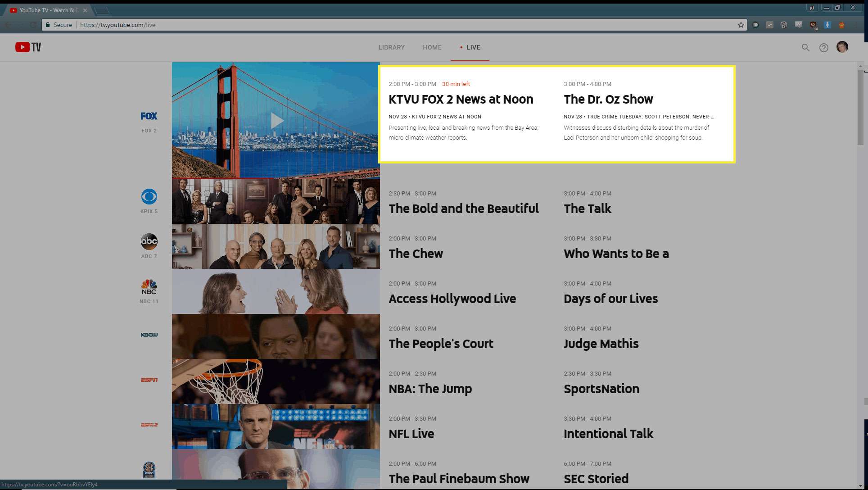Open Days of our Lives listing
The height and width of the screenshot is (490, 868).
(611, 299)
